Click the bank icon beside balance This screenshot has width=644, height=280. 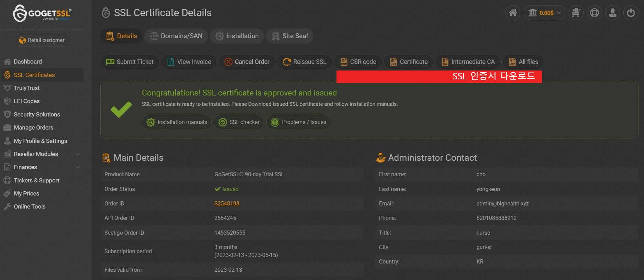click(532, 13)
